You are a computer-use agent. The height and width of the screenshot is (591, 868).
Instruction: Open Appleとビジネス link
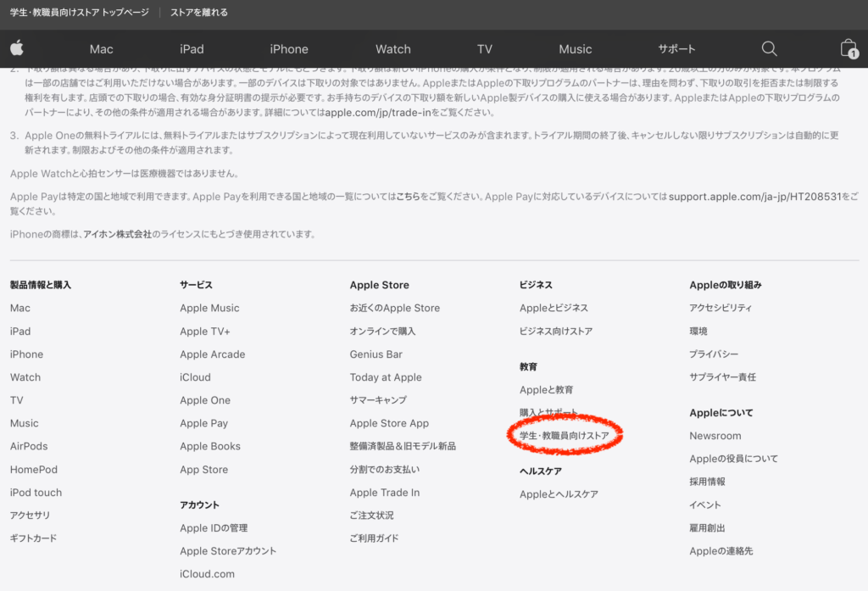[554, 308]
